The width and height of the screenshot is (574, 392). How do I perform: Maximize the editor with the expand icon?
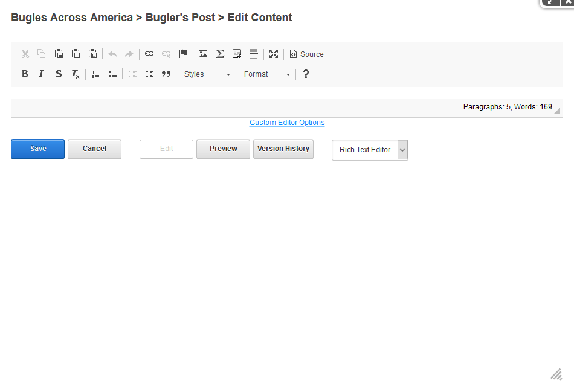(x=274, y=54)
